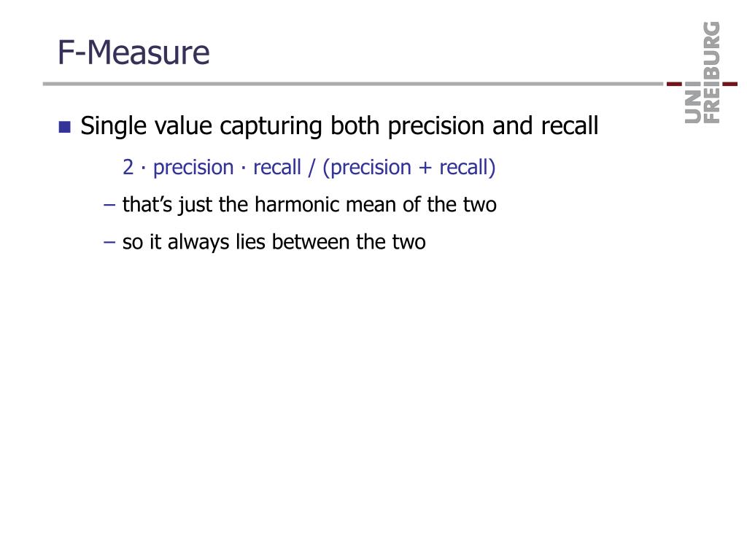Screen dimensions: 747x560
Task: Click the red dash right of logo
Action: (x=729, y=84)
